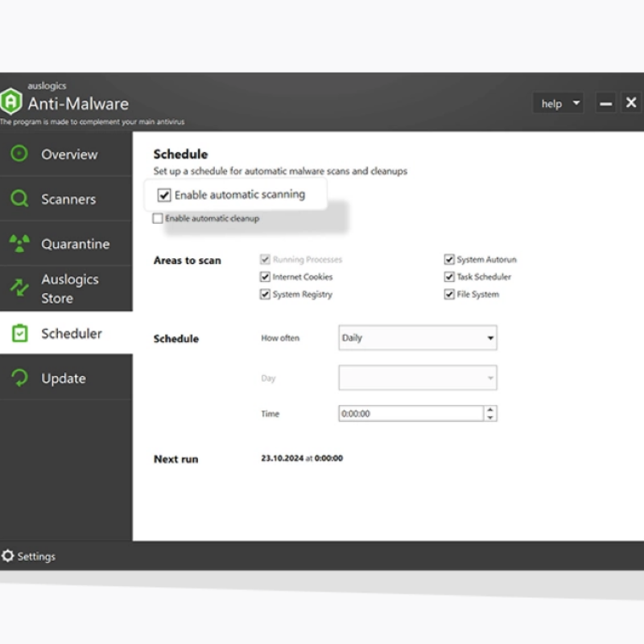Uncheck the Internet Cookies scan option

click(x=265, y=276)
